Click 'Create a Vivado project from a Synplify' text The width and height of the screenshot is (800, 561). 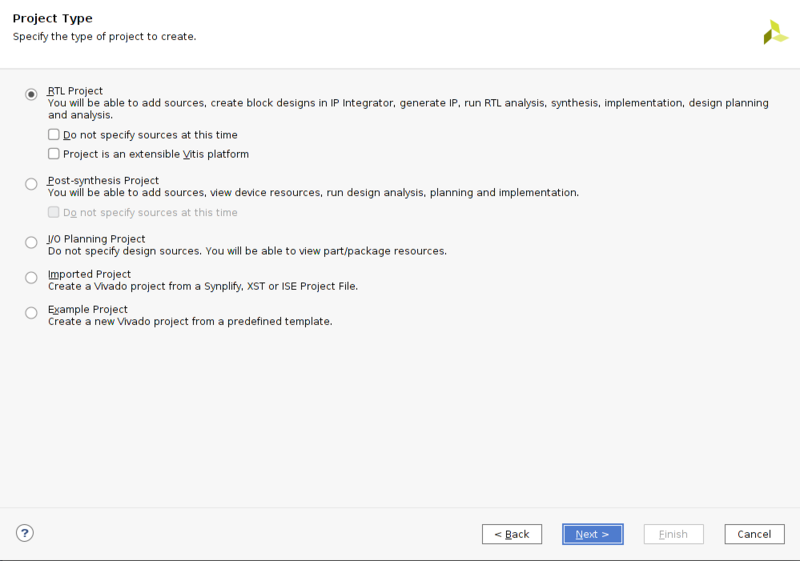click(x=203, y=287)
